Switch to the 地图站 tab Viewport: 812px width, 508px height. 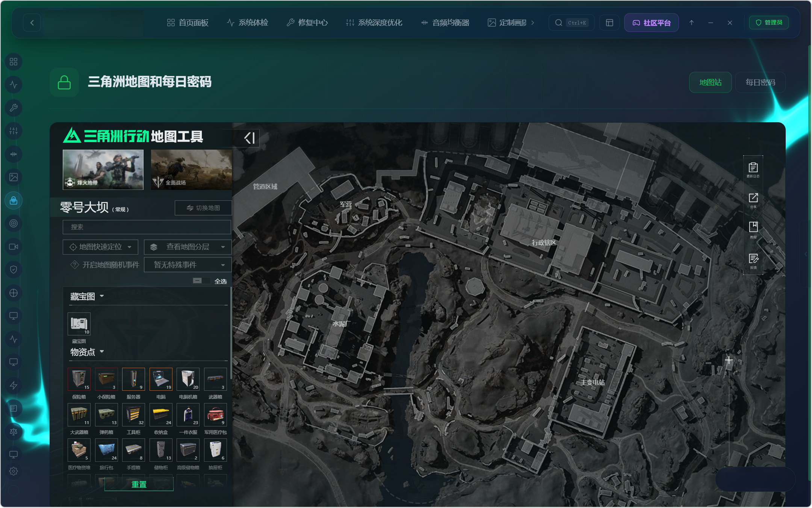(710, 82)
